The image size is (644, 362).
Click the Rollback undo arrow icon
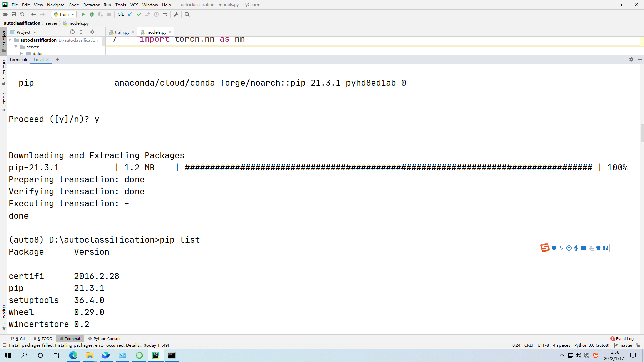coord(165,14)
